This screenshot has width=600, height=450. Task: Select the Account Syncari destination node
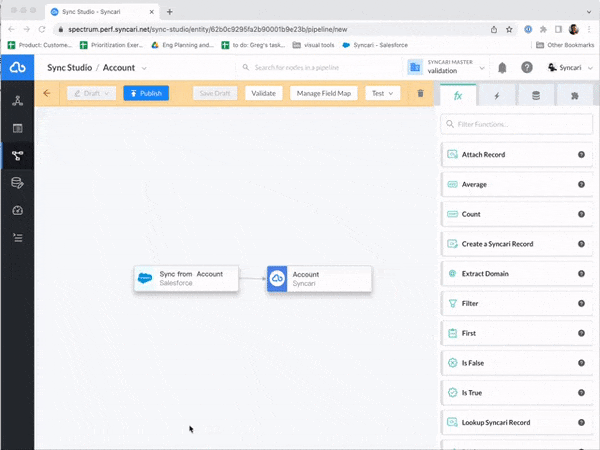320,279
